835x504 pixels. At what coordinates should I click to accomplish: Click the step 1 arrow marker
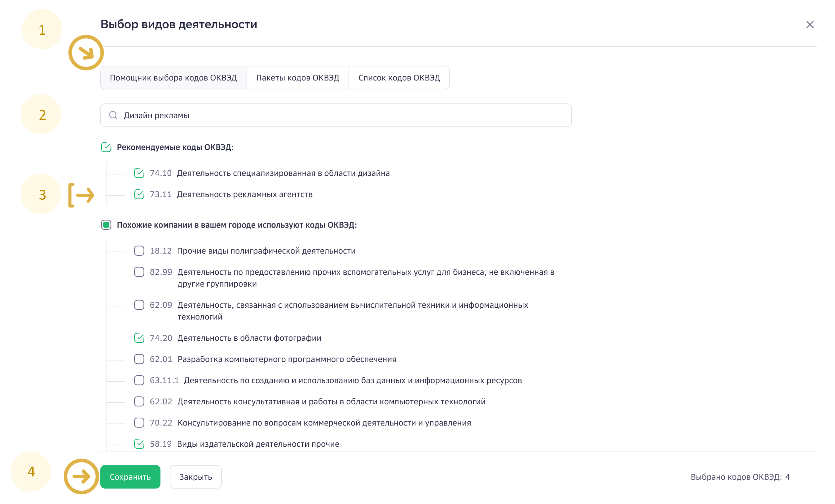pyautogui.click(x=86, y=53)
